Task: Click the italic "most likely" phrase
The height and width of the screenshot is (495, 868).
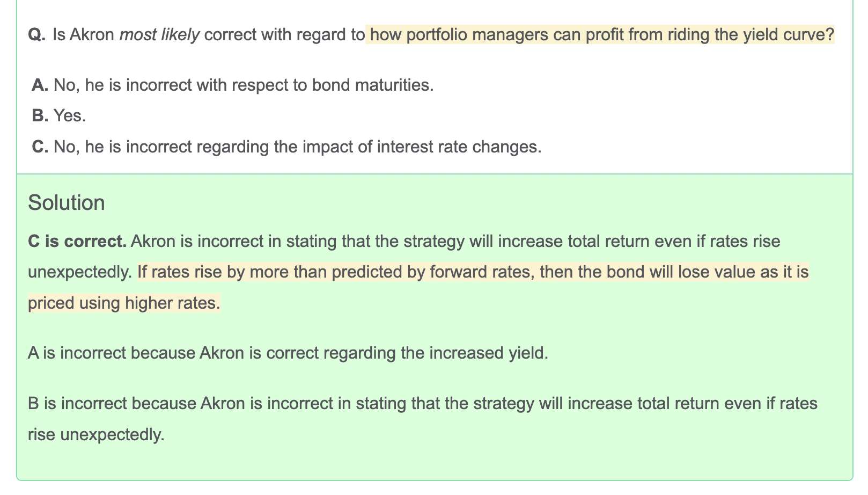Action: pyautogui.click(x=159, y=35)
